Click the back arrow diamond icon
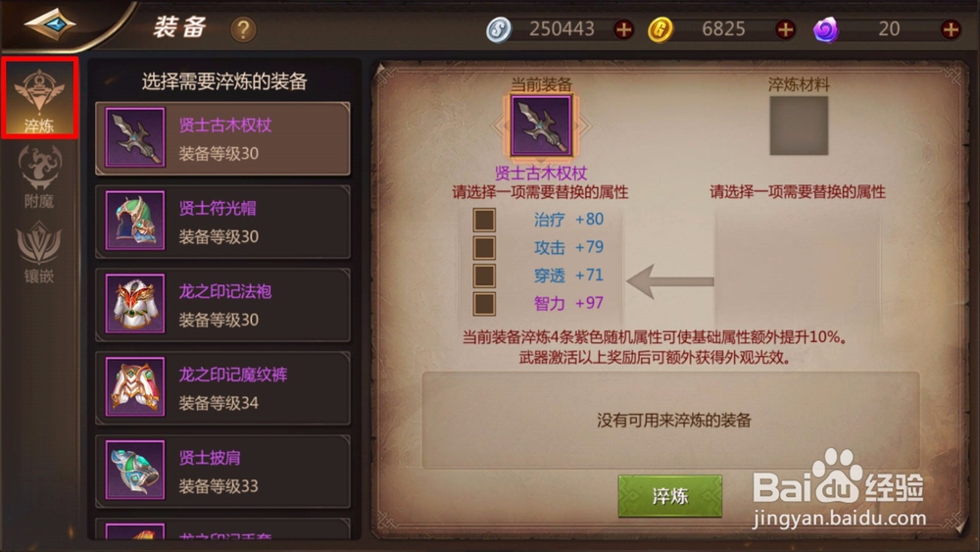The width and height of the screenshot is (980, 552). point(50,25)
